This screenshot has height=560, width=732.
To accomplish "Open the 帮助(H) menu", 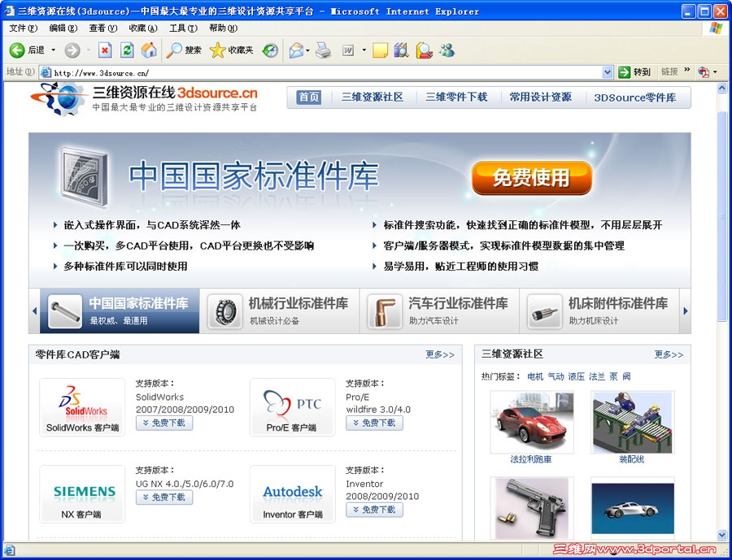I will (x=223, y=28).
